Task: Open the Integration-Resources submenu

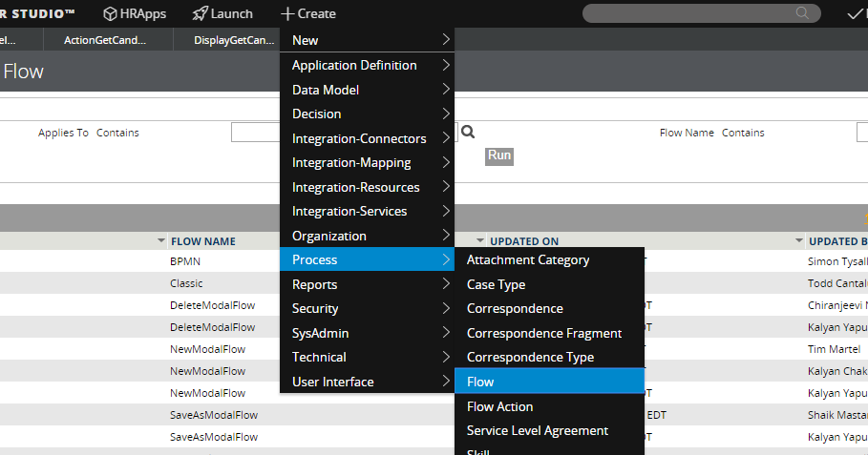Action: click(x=367, y=187)
